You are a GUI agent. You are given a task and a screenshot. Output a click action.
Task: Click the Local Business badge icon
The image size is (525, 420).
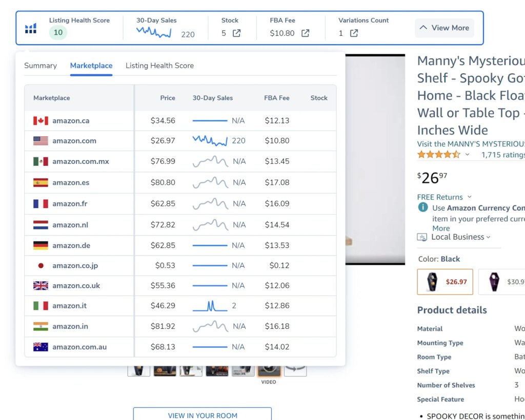pyautogui.click(x=422, y=238)
